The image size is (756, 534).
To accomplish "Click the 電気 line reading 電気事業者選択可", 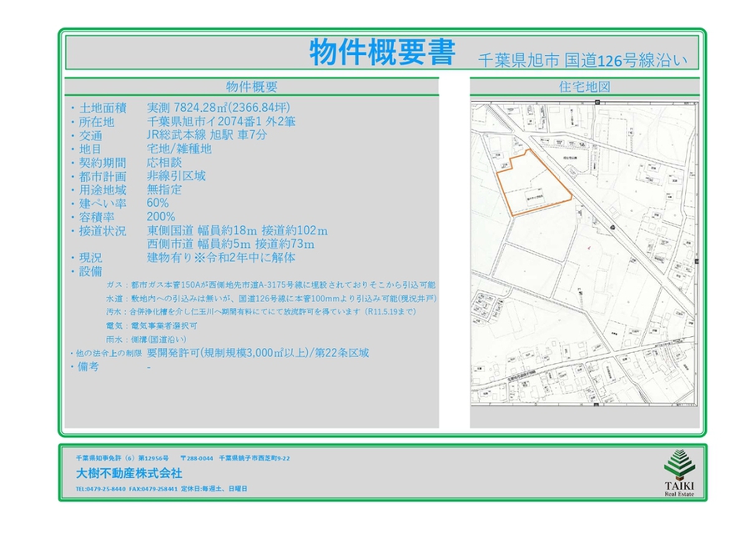I will click(x=151, y=325).
